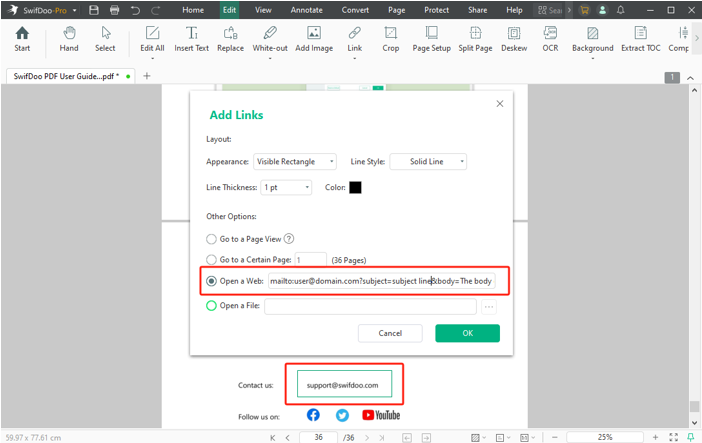The width and height of the screenshot is (702, 443).
Task: Switch to the View tab
Action: pyautogui.click(x=263, y=10)
